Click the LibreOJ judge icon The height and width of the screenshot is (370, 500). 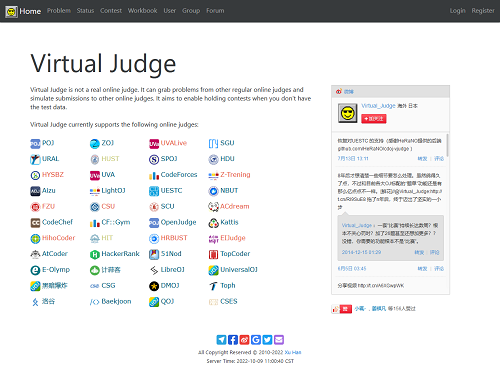point(154,270)
